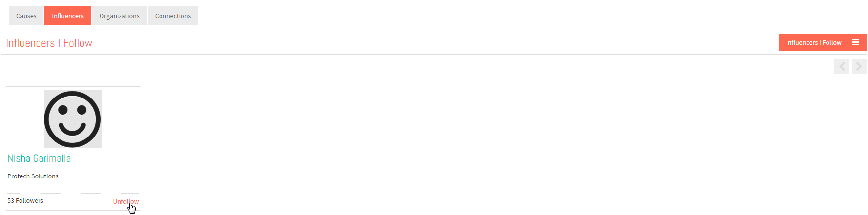
Task: Click blank space under Protech Solutions in card
Action: coord(73,187)
